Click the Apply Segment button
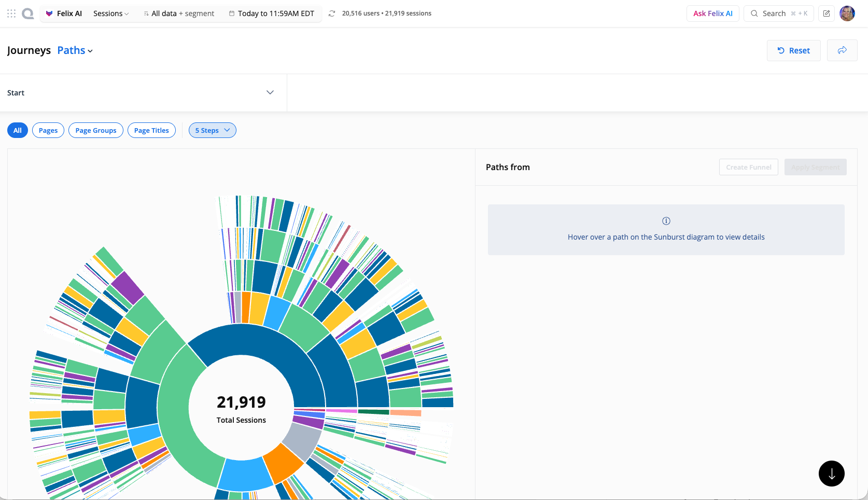Image resolution: width=868 pixels, height=500 pixels. (x=816, y=167)
